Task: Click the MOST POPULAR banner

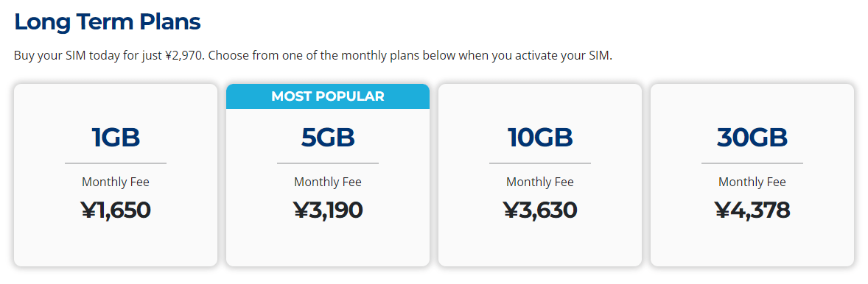Action: [x=328, y=96]
